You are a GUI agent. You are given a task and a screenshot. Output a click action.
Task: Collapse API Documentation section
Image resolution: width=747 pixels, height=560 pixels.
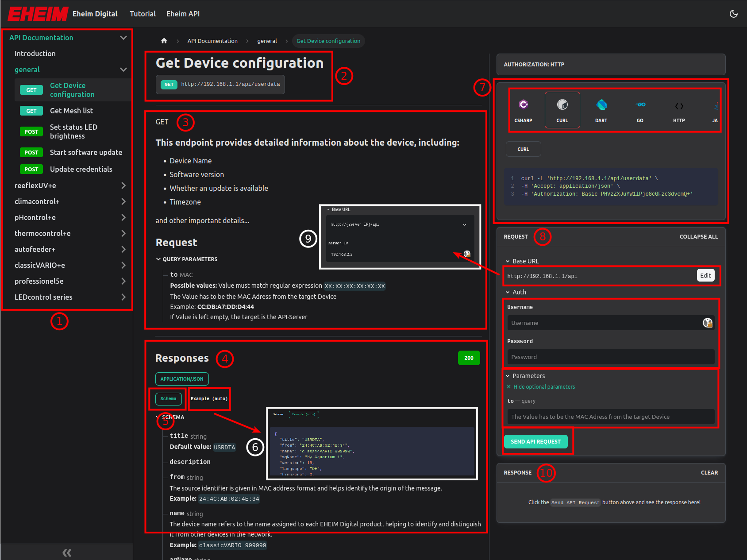(x=123, y=38)
